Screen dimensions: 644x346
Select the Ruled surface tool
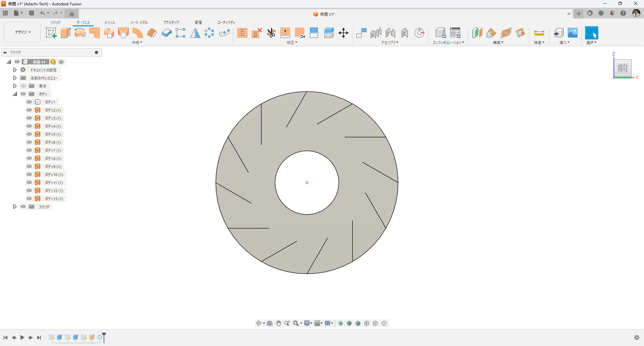(x=138, y=33)
